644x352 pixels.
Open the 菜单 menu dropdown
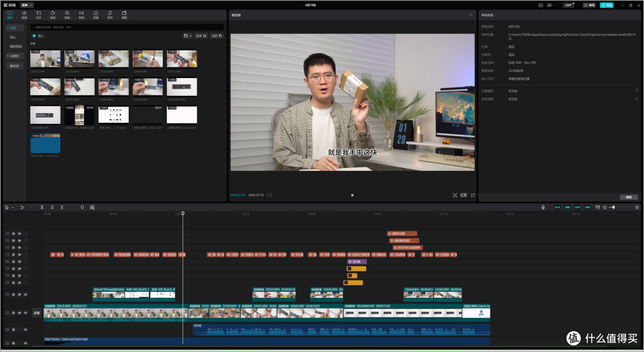[27, 5]
